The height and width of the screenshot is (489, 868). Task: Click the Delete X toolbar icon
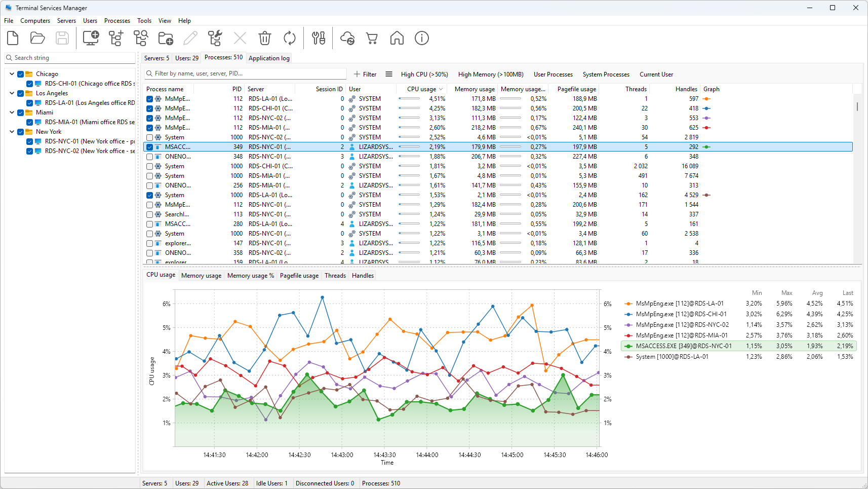pos(240,38)
